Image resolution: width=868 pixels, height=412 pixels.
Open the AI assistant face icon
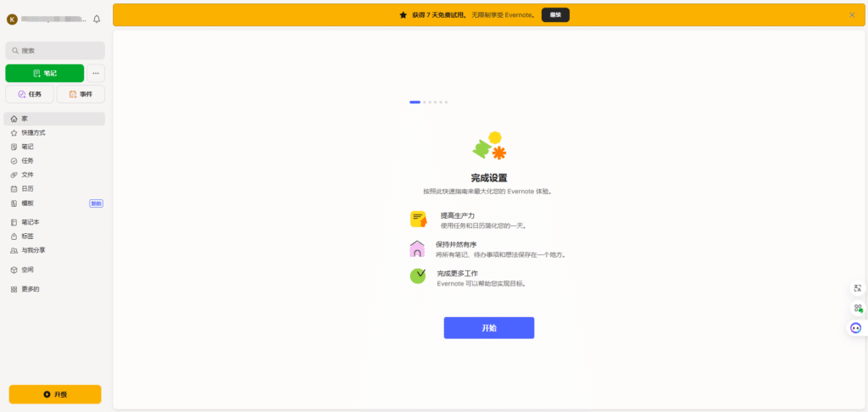[856, 328]
